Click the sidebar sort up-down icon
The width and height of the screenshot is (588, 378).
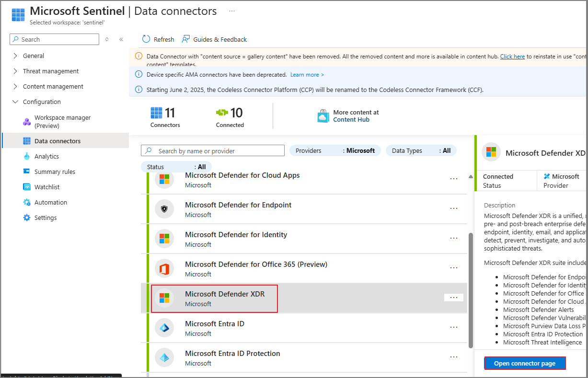(x=107, y=39)
